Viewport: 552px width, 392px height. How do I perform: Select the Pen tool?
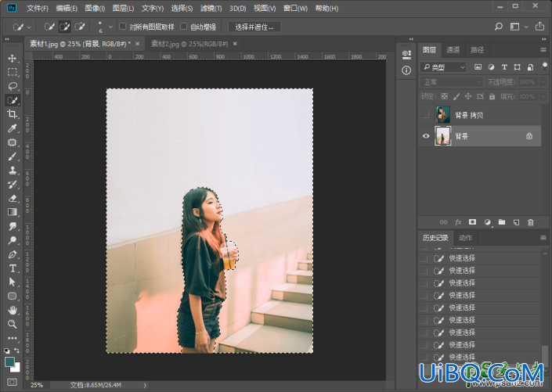pos(13,254)
